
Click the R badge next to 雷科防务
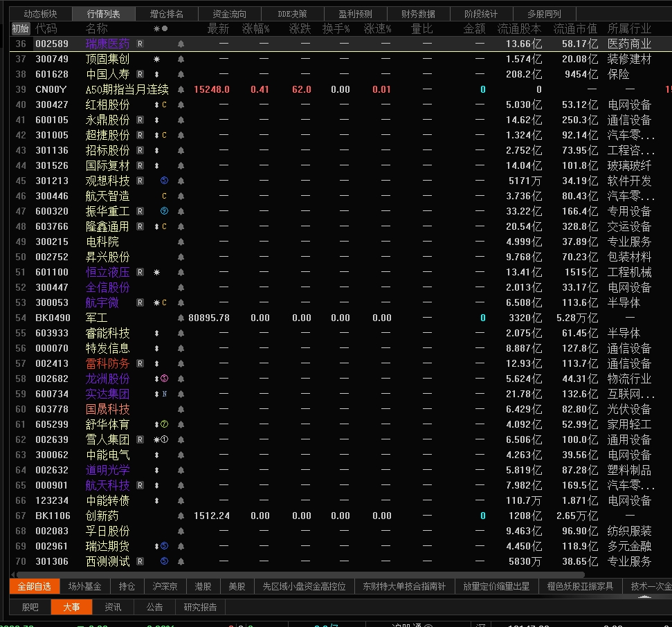[140, 363]
